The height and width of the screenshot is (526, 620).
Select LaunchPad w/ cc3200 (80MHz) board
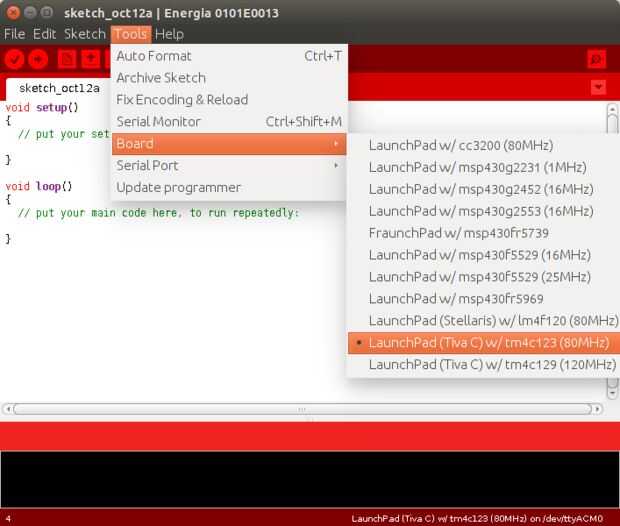(x=484, y=146)
